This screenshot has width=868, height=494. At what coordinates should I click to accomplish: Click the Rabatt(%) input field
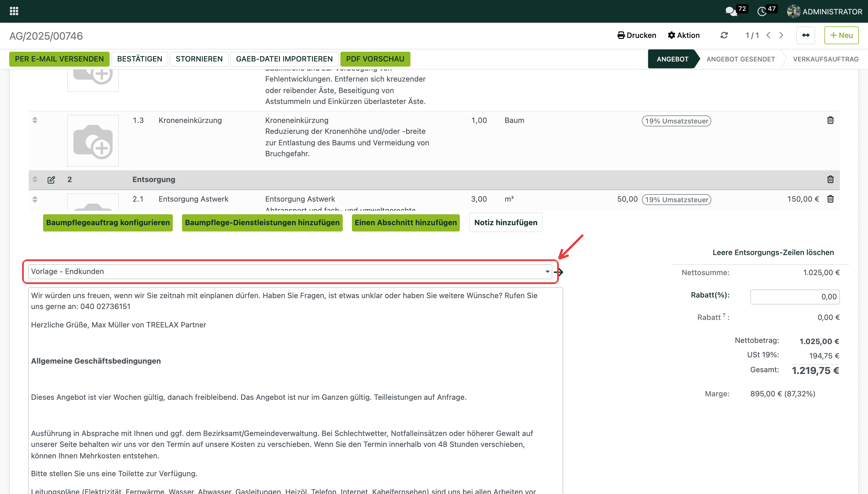[x=795, y=297]
